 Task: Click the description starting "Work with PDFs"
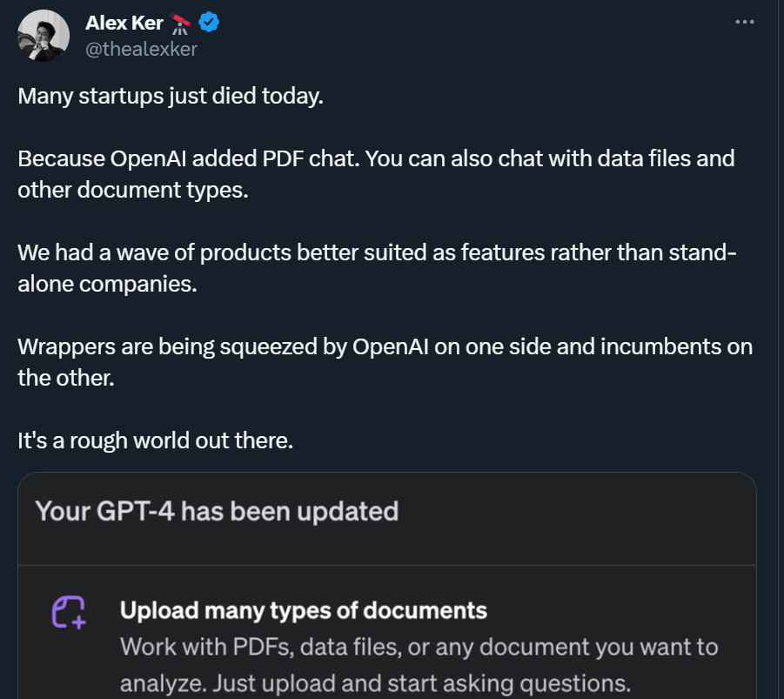[419, 647]
